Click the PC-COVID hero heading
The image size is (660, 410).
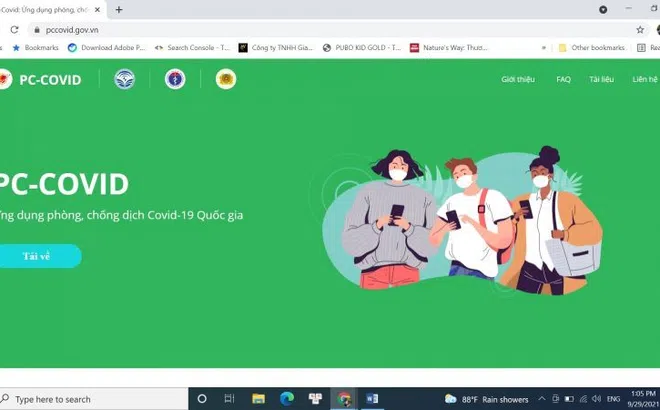tap(63, 184)
